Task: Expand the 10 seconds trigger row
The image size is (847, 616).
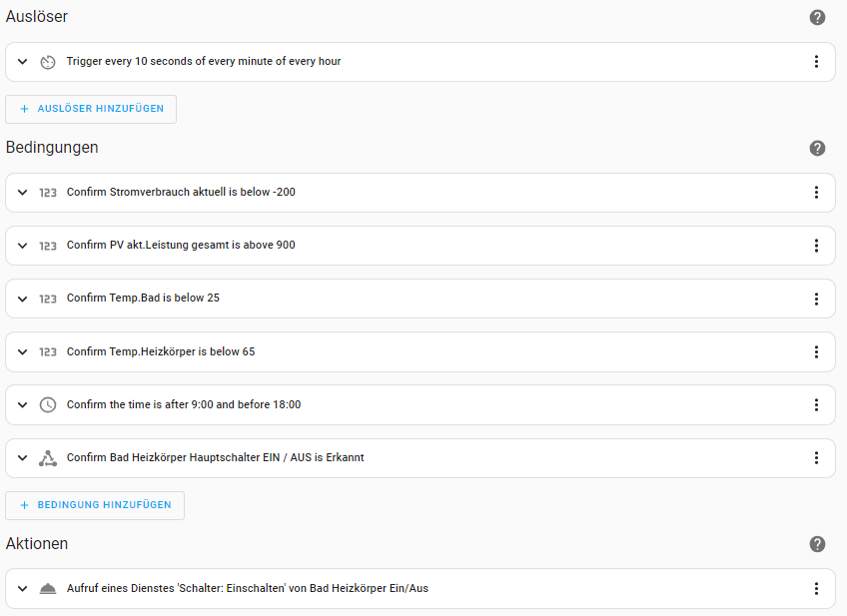Action: click(x=23, y=62)
